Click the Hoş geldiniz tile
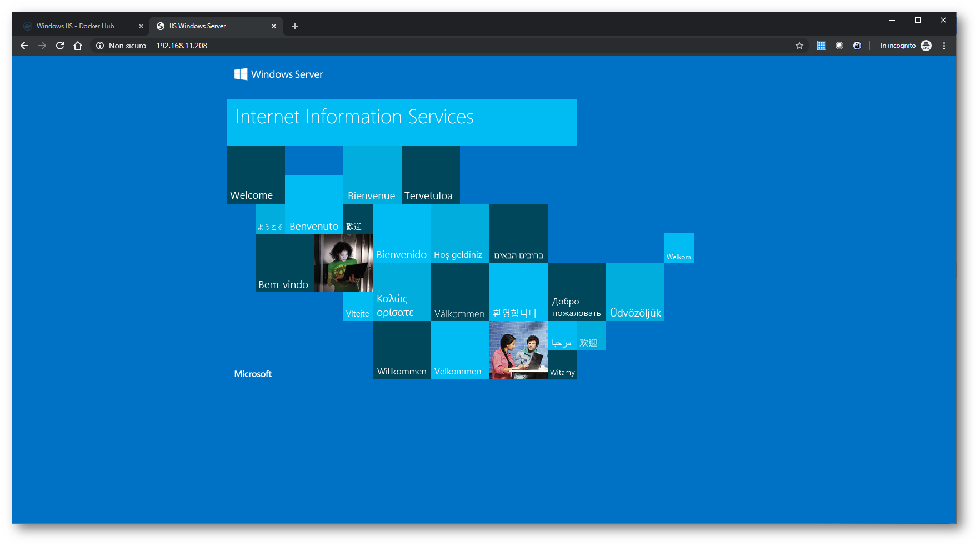The image size is (980, 547). click(460, 233)
